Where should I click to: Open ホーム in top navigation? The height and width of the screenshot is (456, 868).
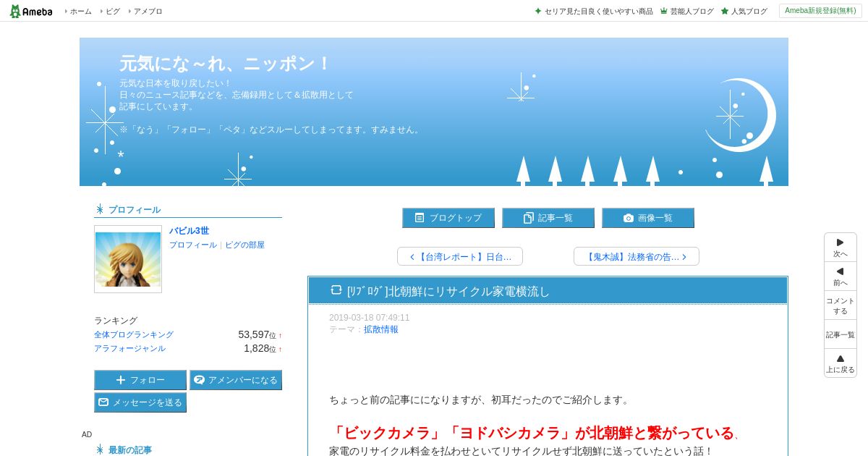80,12
